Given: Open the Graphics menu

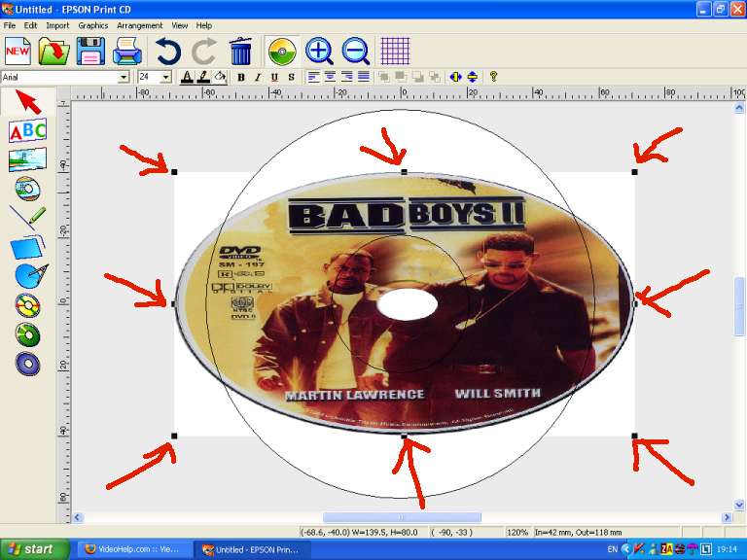Looking at the screenshot, I should [x=93, y=25].
